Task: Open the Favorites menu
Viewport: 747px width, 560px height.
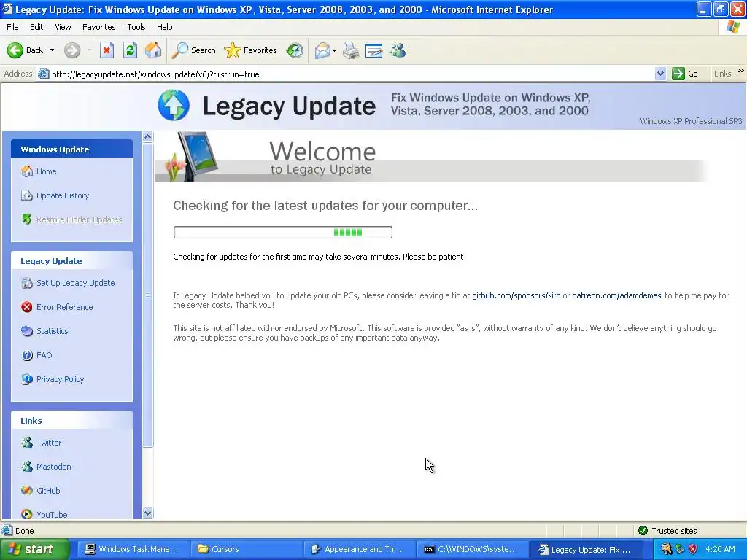Action: click(x=98, y=27)
